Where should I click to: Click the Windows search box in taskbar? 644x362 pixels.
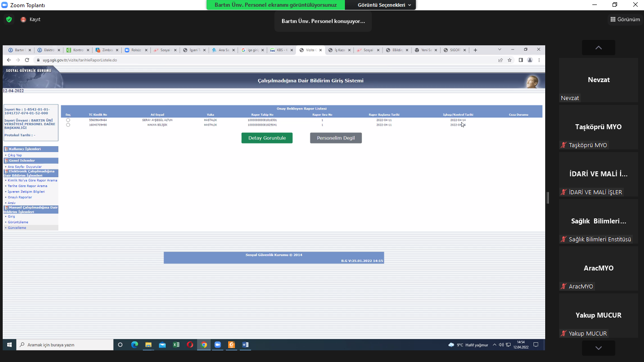65,345
